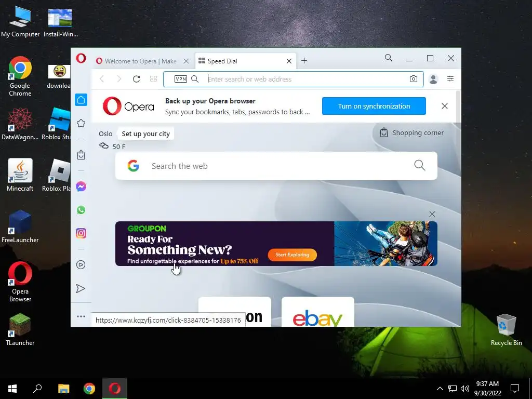
Task: Open My Flow send icon in sidebar
Action: tap(81, 288)
